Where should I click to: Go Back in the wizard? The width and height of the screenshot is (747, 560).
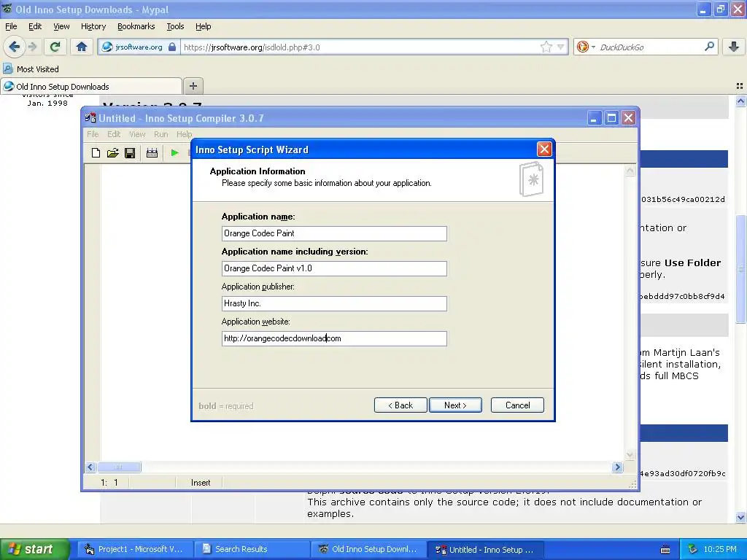[400, 405]
